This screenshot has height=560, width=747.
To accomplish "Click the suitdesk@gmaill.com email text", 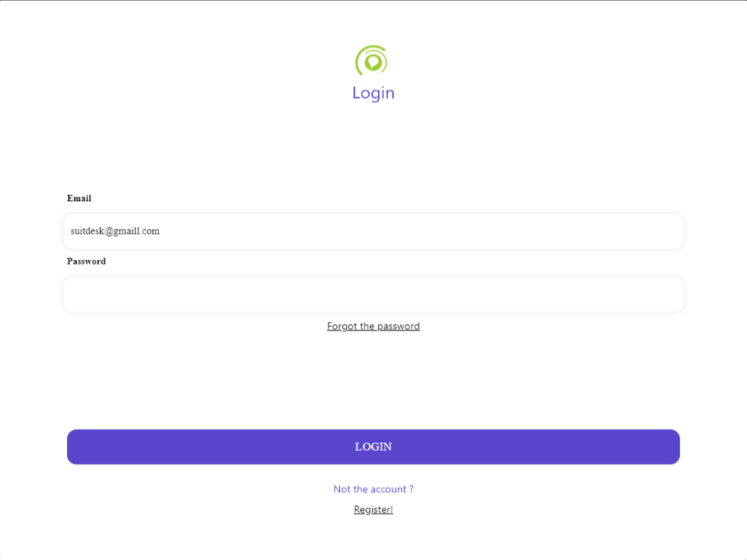I will [114, 231].
